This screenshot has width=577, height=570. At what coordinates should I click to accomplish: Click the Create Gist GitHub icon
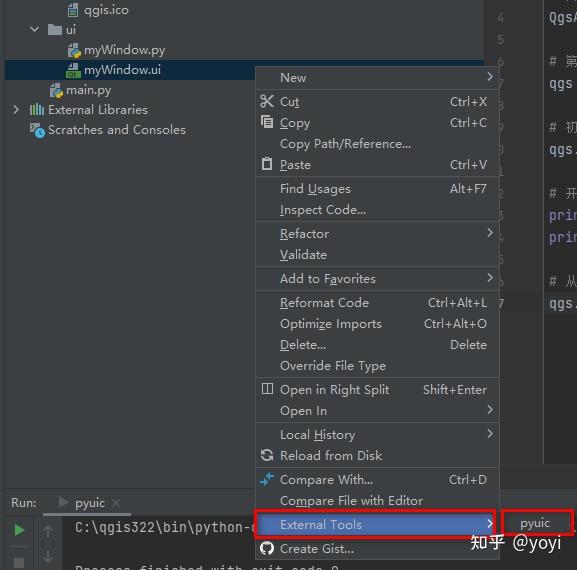[x=267, y=548]
